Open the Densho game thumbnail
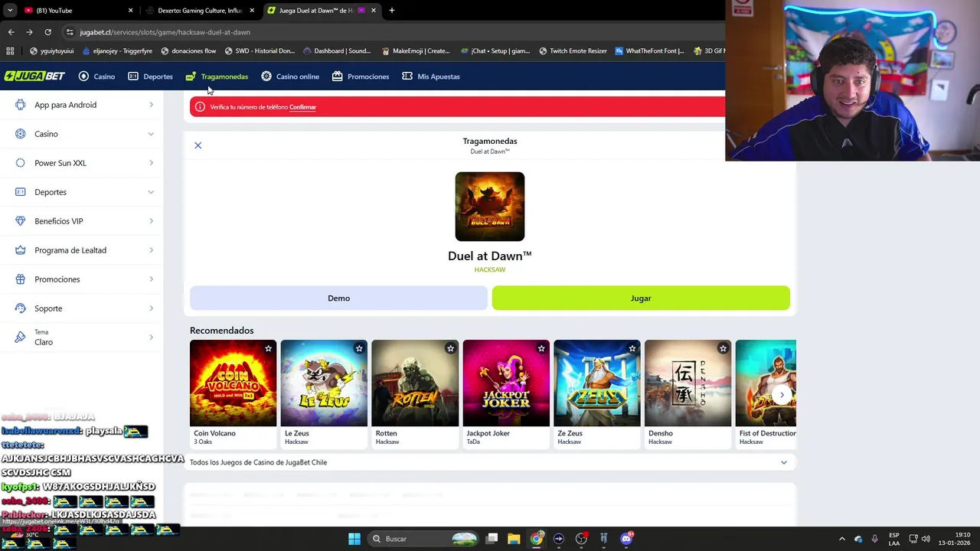The image size is (980, 551). [x=688, y=383]
